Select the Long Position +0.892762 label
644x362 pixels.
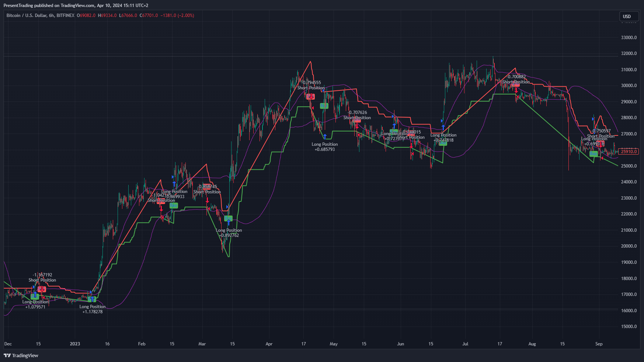[x=229, y=233]
